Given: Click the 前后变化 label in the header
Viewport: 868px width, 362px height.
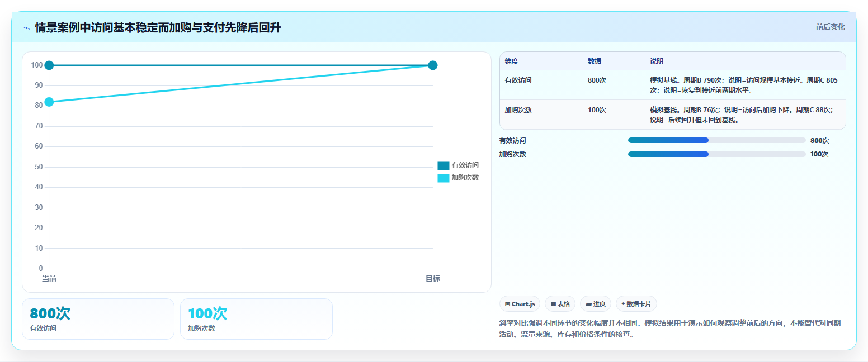Looking at the screenshot, I should tap(831, 27).
